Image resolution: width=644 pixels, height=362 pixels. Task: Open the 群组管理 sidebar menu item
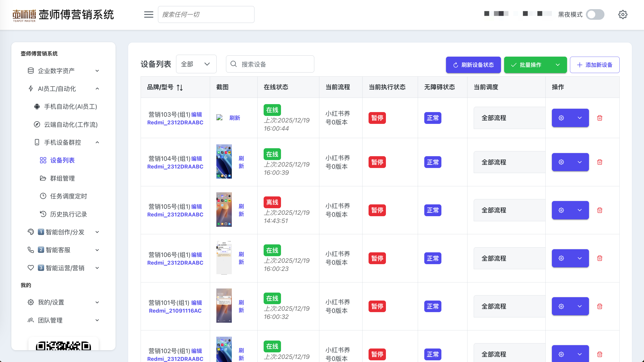pos(62,178)
